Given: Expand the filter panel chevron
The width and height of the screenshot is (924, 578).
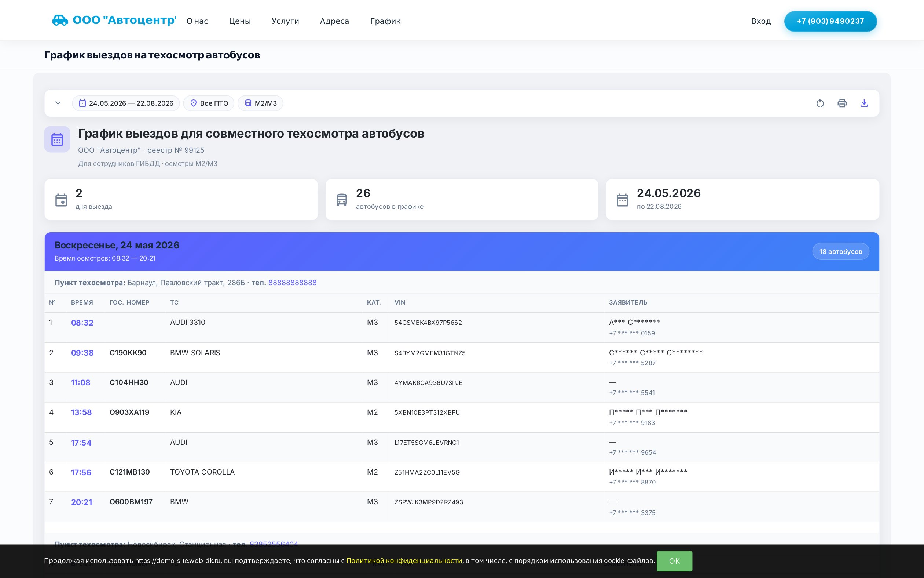Looking at the screenshot, I should pos(58,103).
